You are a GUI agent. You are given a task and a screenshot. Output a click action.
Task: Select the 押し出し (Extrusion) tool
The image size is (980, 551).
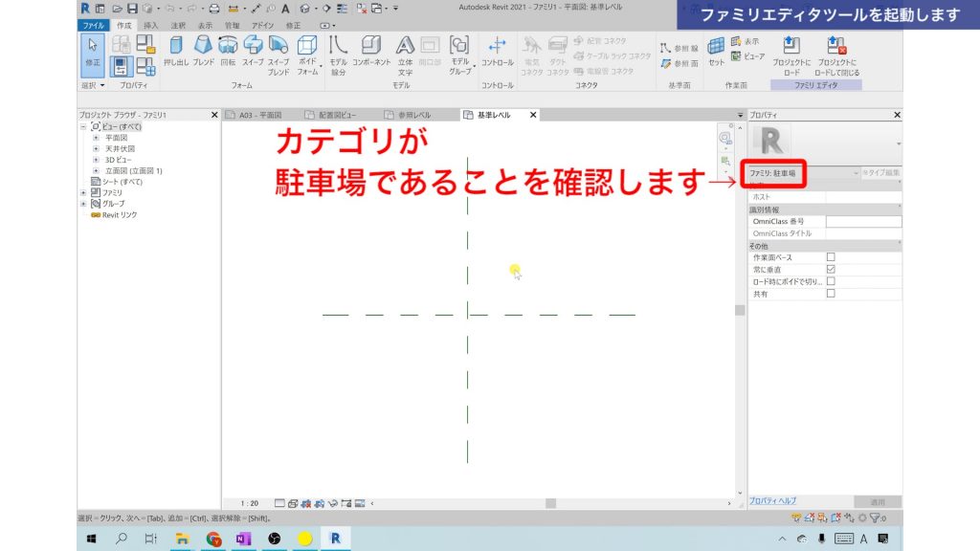coord(175,53)
